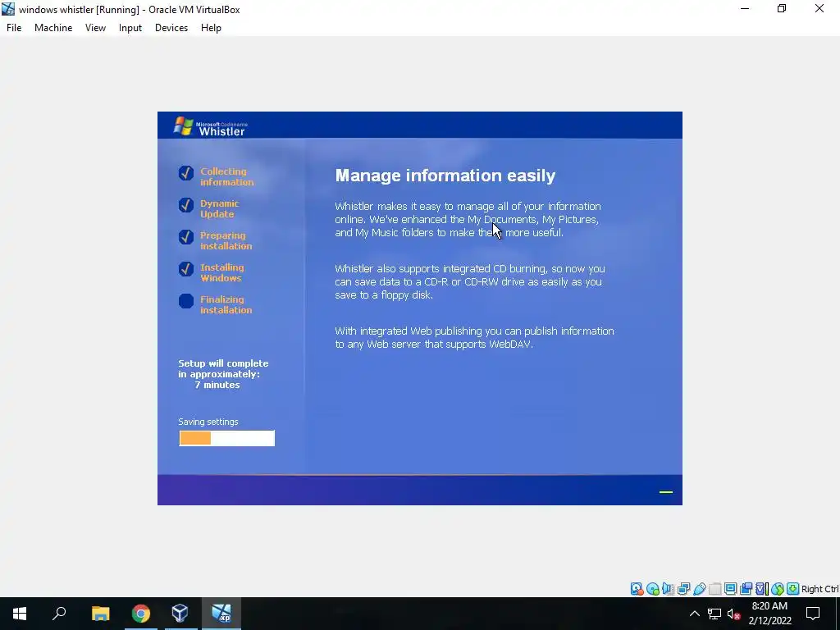Close the VirtualBox window
This screenshot has height=630, width=840.
819,9
